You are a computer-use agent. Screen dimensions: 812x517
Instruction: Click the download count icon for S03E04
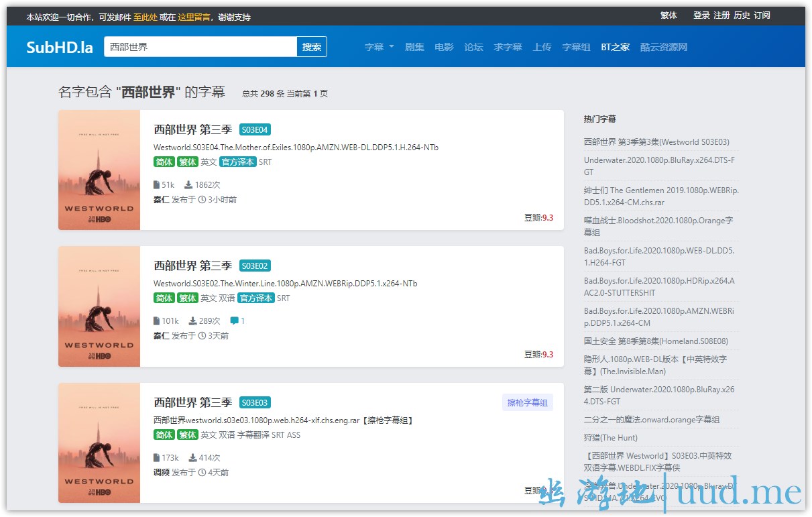click(188, 185)
